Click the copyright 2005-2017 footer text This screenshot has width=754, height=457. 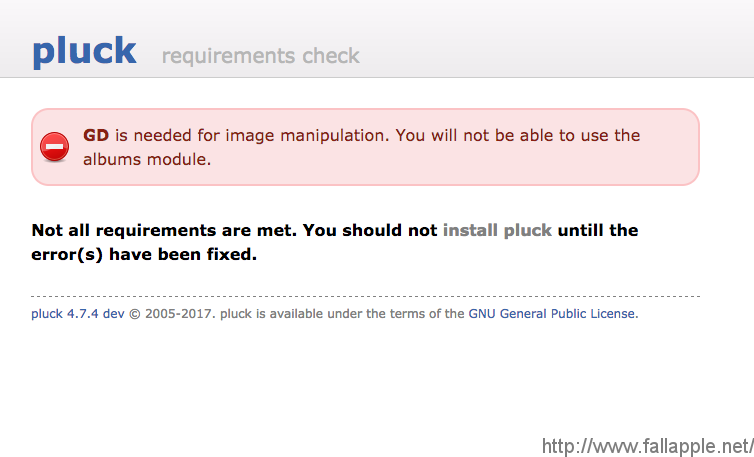173,314
